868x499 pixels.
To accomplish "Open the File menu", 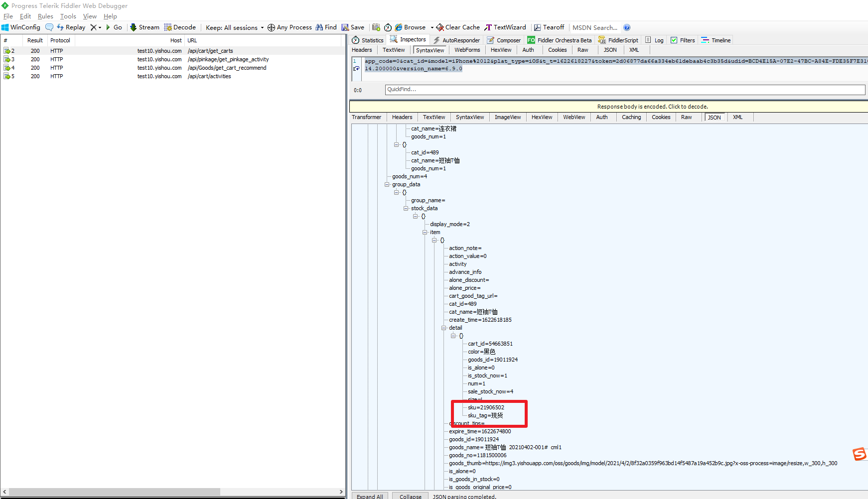I will click(8, 16).
